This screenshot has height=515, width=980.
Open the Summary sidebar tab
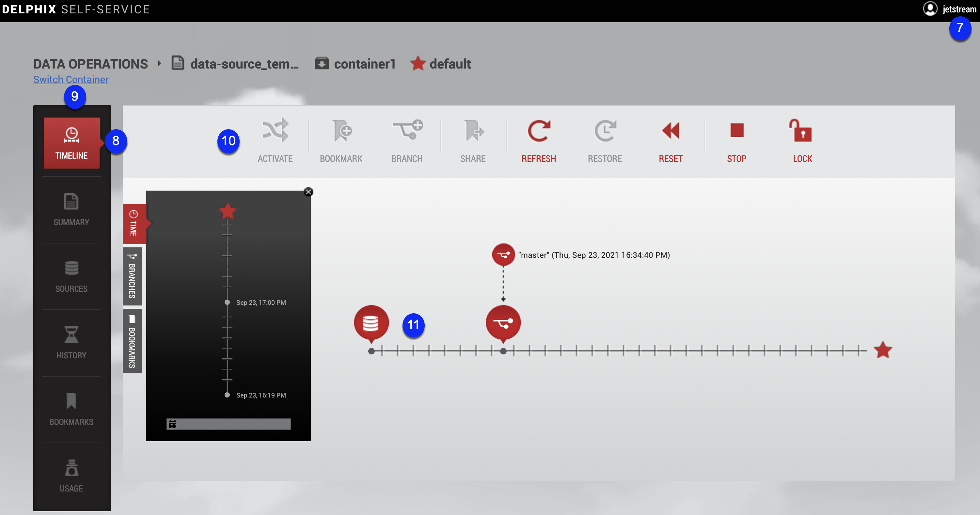71,210
